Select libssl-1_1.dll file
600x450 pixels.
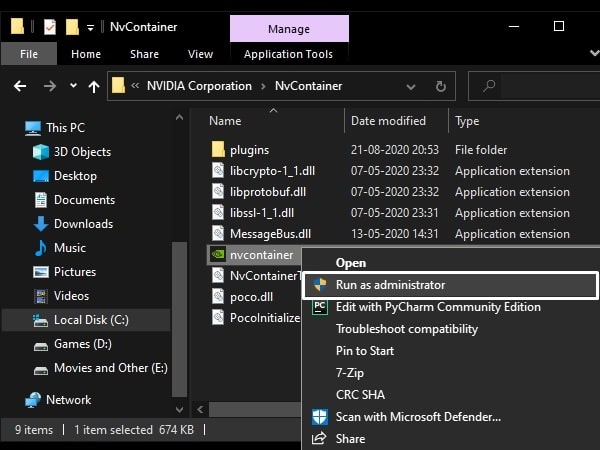262,213
